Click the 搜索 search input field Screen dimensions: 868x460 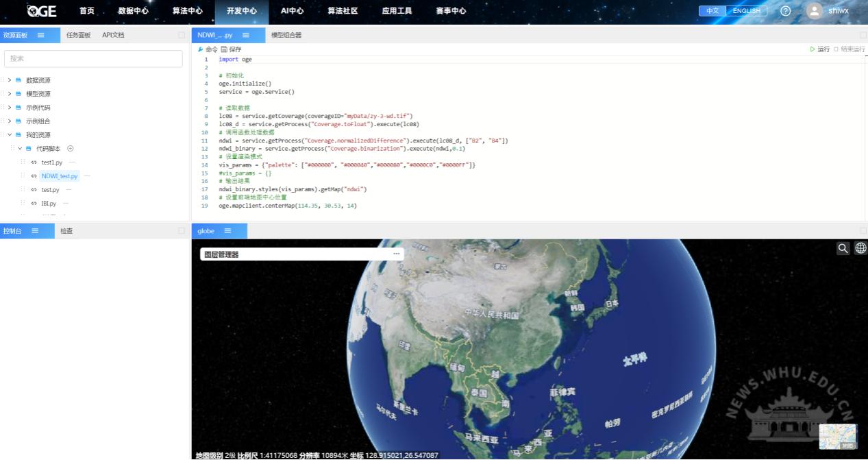coord(93,59)
